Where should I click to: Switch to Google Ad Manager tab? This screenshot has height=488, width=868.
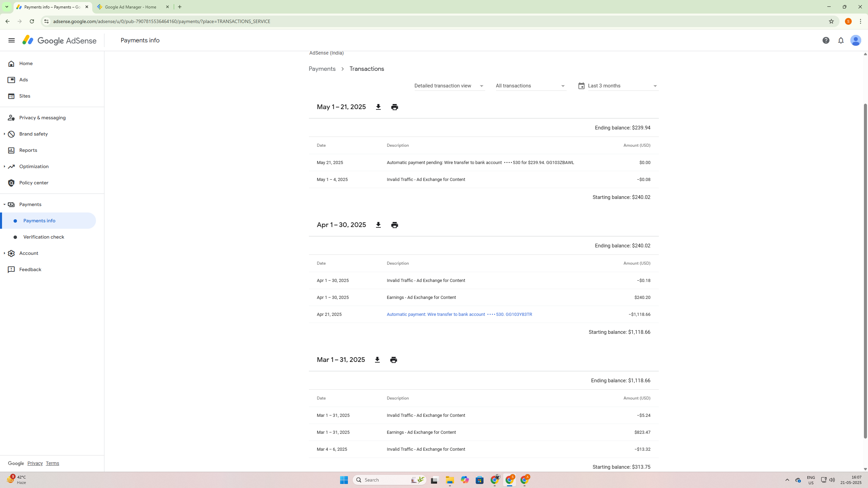pyautogui.click(x=133, y=7)
